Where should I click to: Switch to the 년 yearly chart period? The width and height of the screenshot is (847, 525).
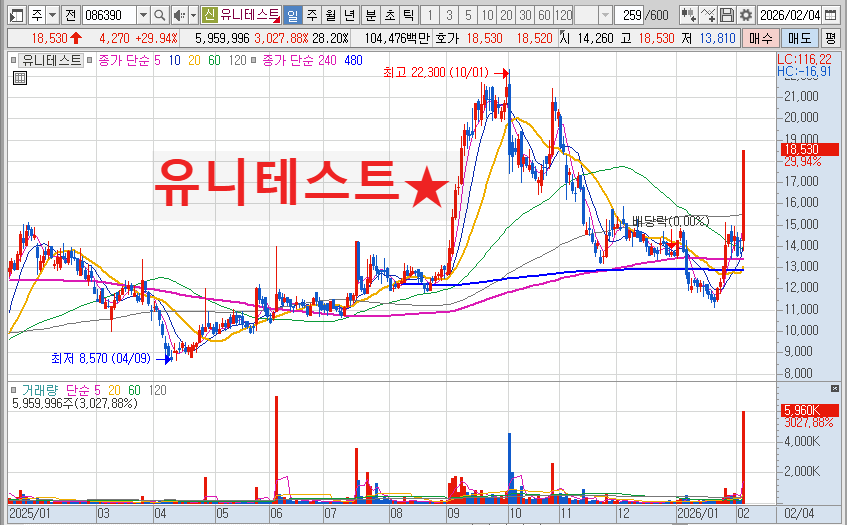pos(349,15)
